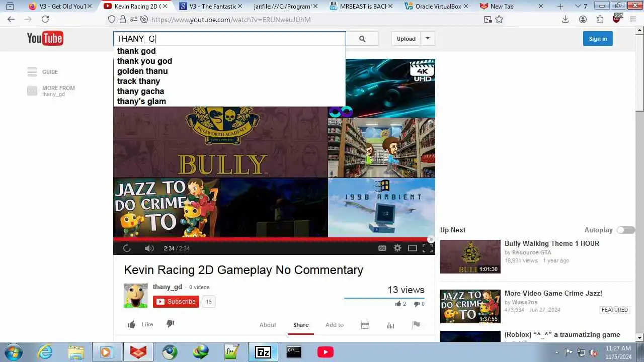Click the site tracking protection shield
Image resolution: width=644 pixels, height=362 pixels.
(x=112, y=19)
